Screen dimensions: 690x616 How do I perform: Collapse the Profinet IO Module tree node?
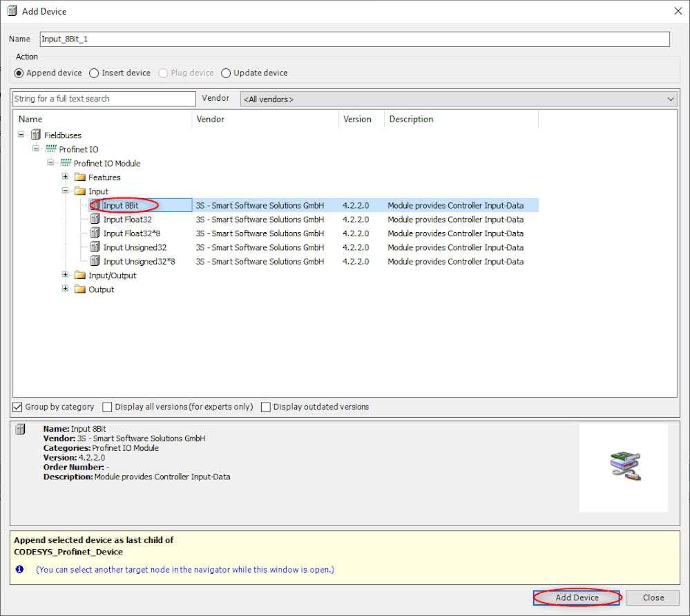click(50, 162)
